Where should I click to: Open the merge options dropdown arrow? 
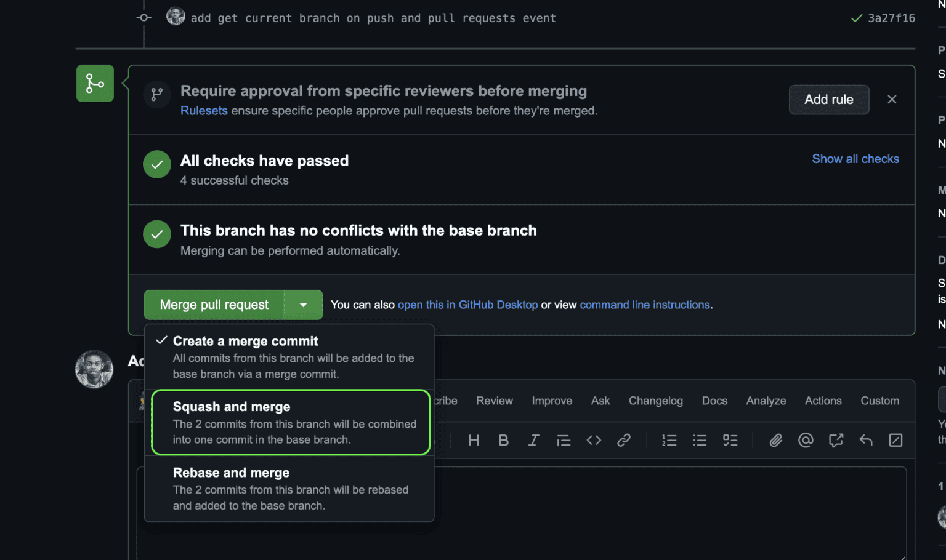pos(302,305)
